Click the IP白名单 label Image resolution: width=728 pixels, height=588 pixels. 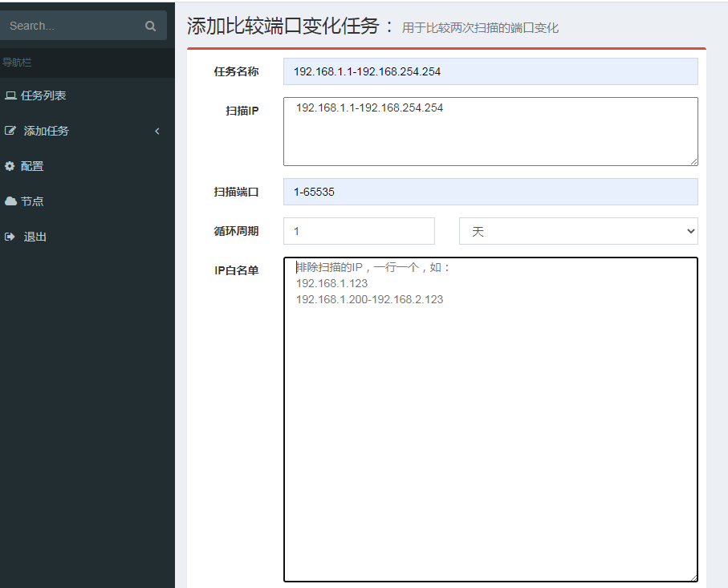pos(236,270)
